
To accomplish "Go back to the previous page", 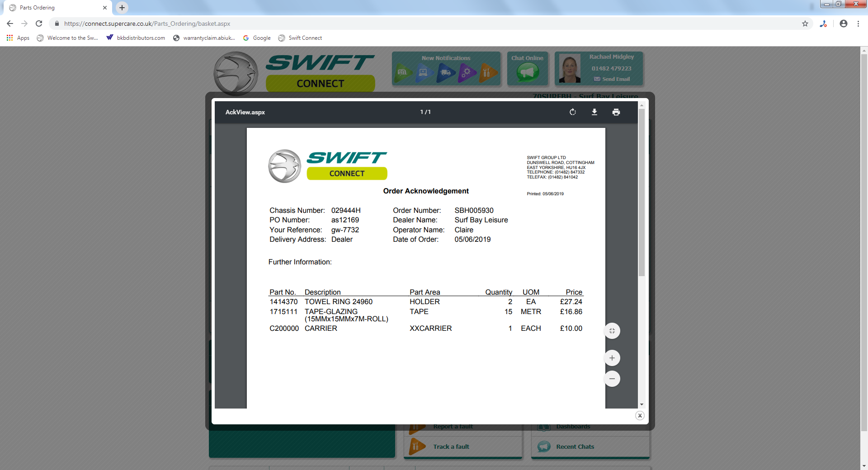I will [10, 23].
